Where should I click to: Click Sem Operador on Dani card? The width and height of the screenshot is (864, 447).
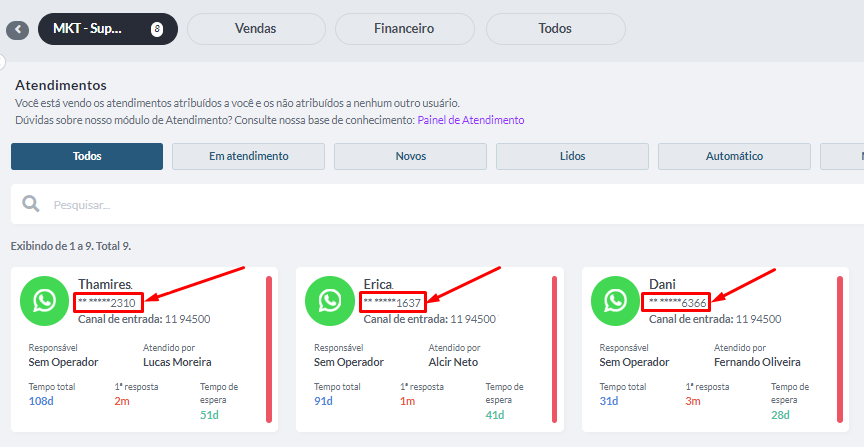[x=634, y=363]
